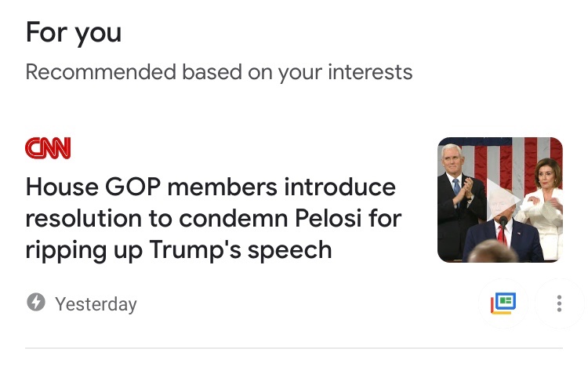
Task: Click the Yesterday timestamp
Action: [x=96, y=304]
